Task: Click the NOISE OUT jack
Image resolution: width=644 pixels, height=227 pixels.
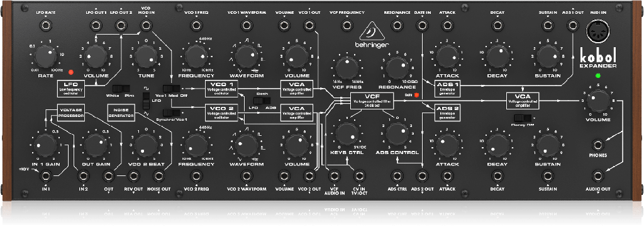Action: tap(158, 177)
